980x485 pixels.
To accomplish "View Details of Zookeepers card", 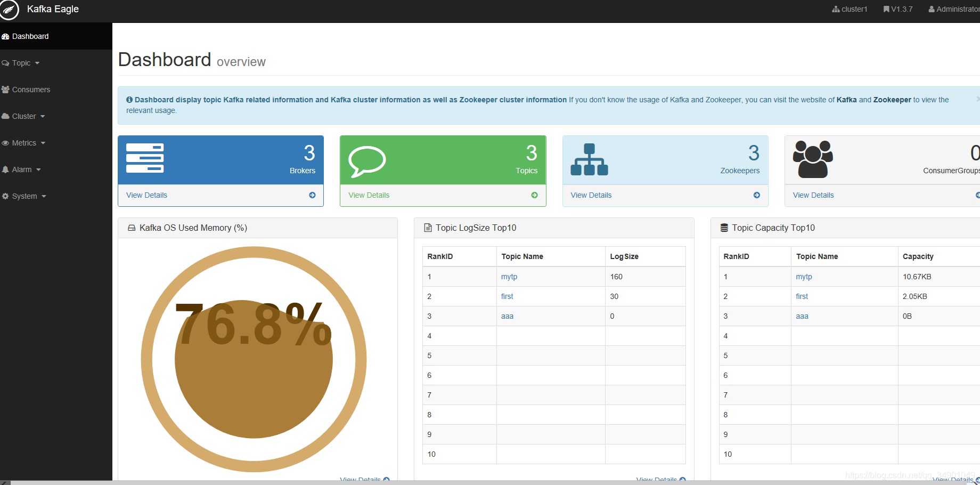I will click(x=591, y=195).
